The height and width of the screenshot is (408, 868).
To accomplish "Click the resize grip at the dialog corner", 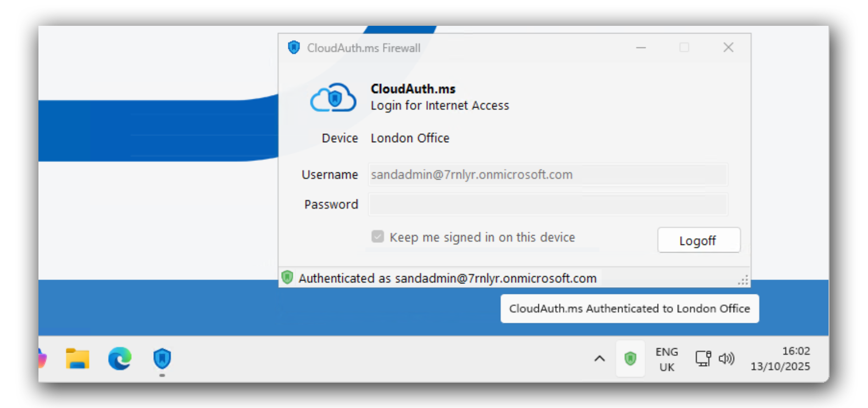I will pyautogui.click(x=743, y=281).
